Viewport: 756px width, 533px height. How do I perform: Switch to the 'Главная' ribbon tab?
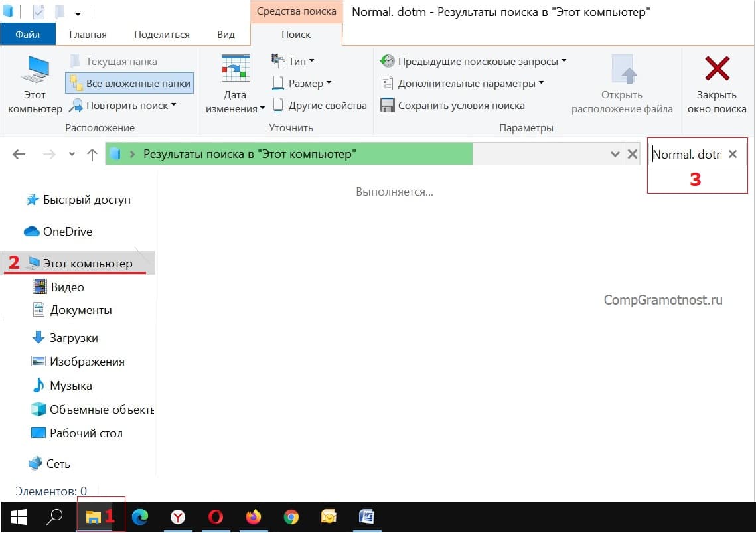coord(88,34)
